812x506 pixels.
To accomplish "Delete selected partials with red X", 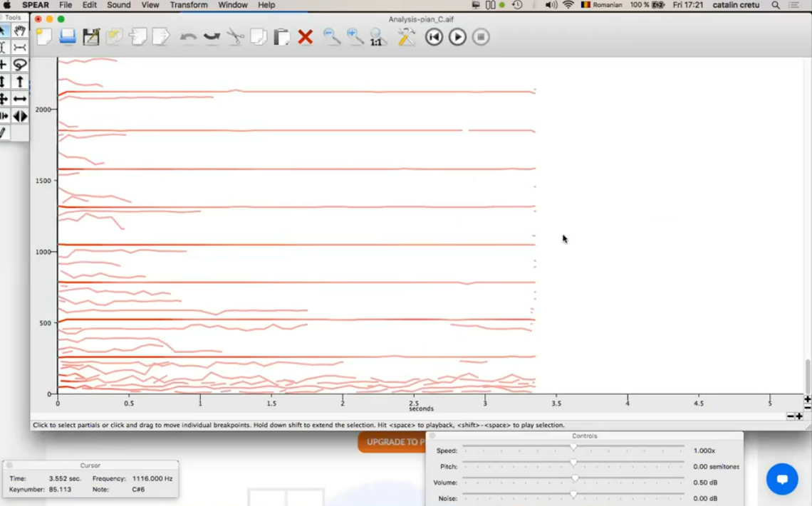I will 306,37.
